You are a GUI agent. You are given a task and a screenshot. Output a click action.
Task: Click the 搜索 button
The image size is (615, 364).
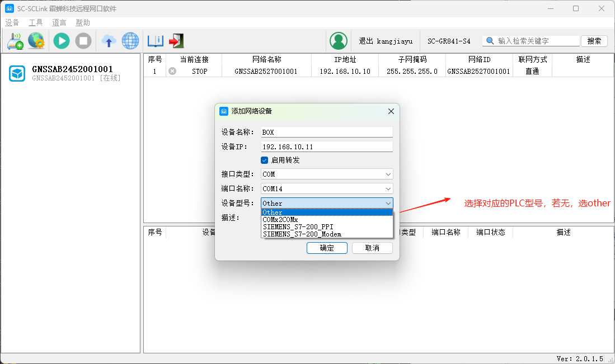pyautogui.click(x=594, y=41)
